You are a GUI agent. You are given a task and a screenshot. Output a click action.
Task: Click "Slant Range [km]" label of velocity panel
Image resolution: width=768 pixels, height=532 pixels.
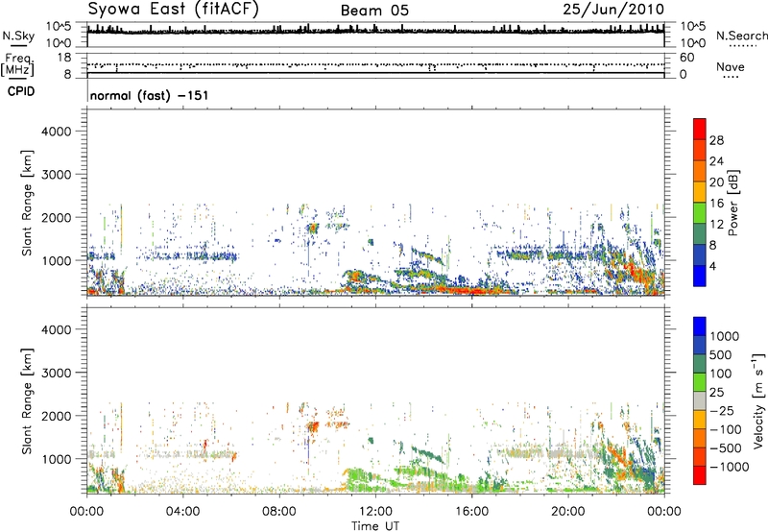click(x=27, y=400)
